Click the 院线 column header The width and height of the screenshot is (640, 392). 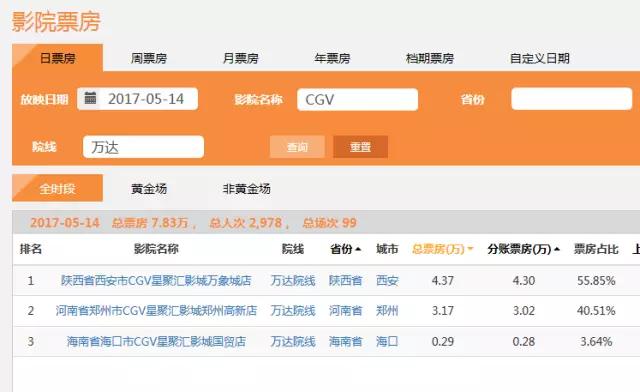tap(293, 249)
